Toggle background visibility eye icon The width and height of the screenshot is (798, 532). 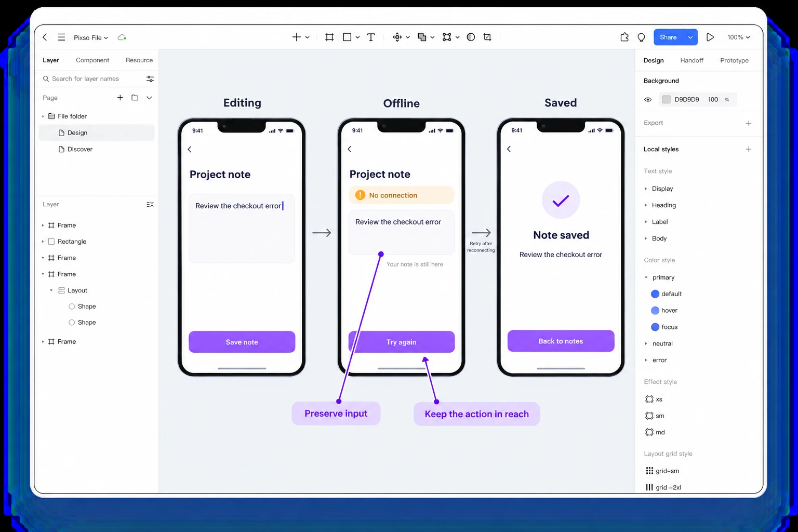point(648,100)
